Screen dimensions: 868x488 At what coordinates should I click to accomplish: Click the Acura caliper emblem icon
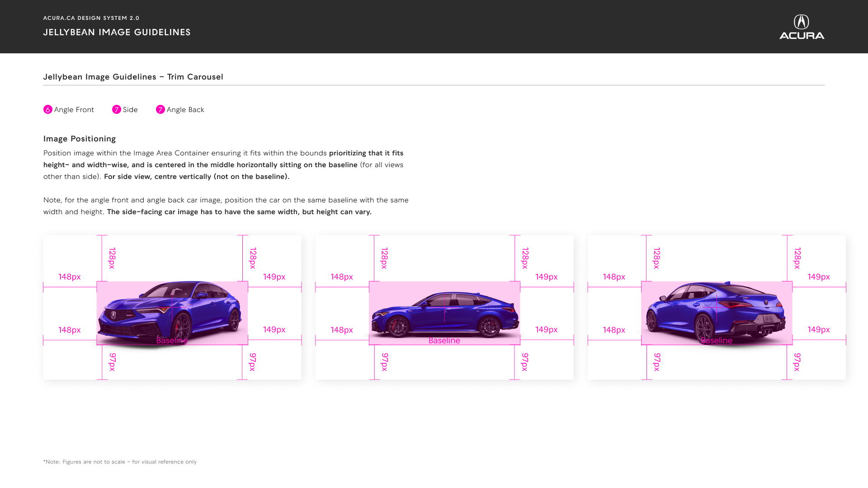[802, 22]
